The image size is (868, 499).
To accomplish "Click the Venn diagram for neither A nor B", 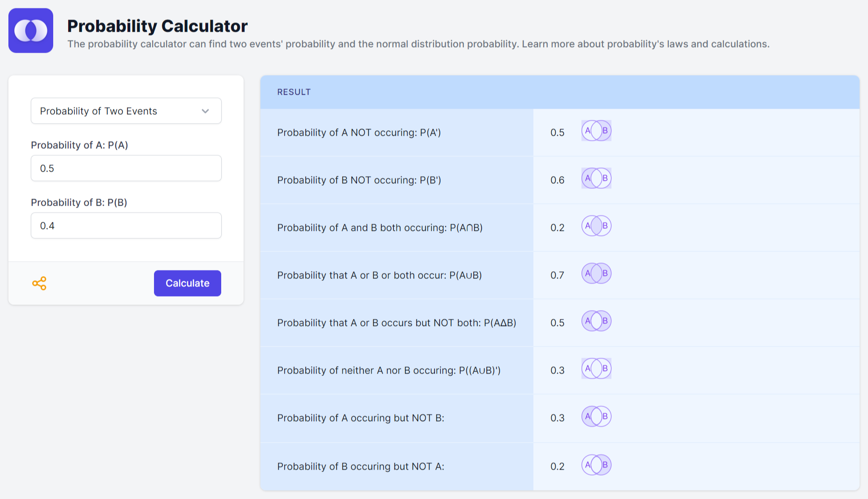I will [596, 368].
